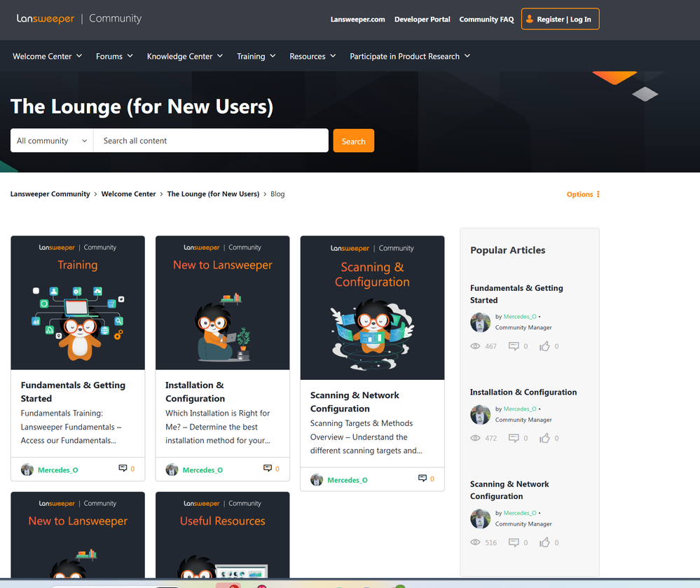Open Options three-dot menu icon

point(598,194)
